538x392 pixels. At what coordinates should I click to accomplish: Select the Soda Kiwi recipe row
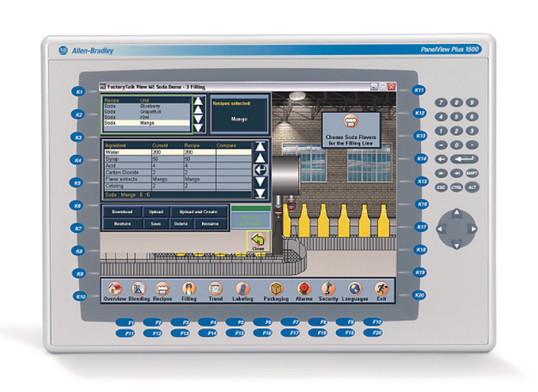146,118
